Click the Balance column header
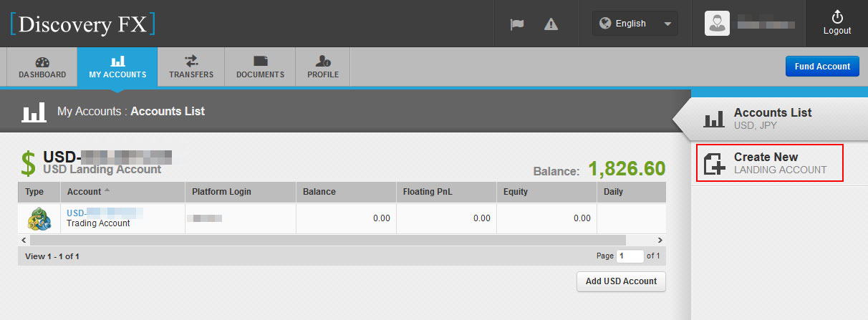 pyautogui.click(x=346, y=192)
